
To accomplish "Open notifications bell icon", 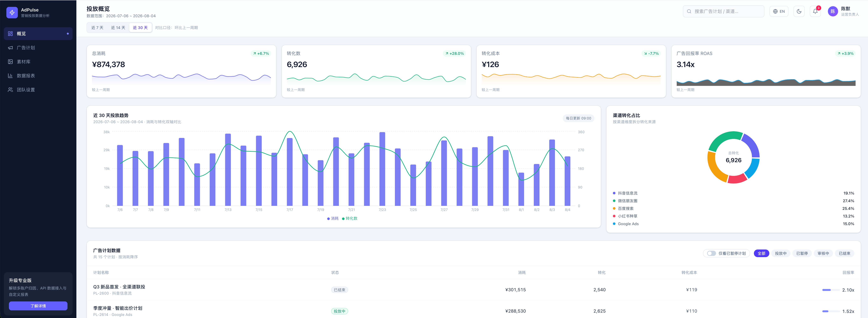I will tap(815, 11).
